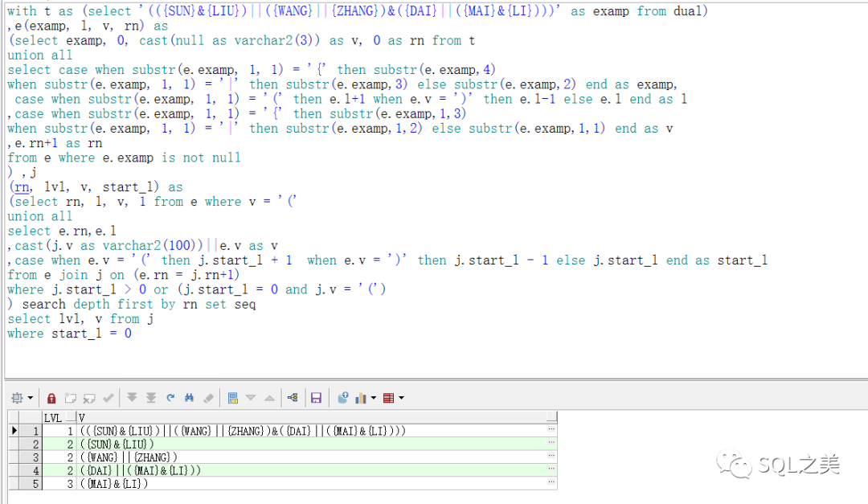Click the underlined 'rn' in the j column list

click(x=23, y=187)
